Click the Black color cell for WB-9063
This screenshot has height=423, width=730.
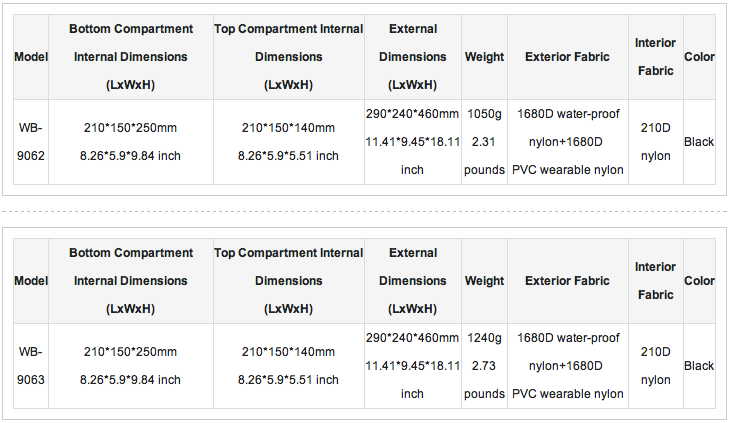coord(699,366)
